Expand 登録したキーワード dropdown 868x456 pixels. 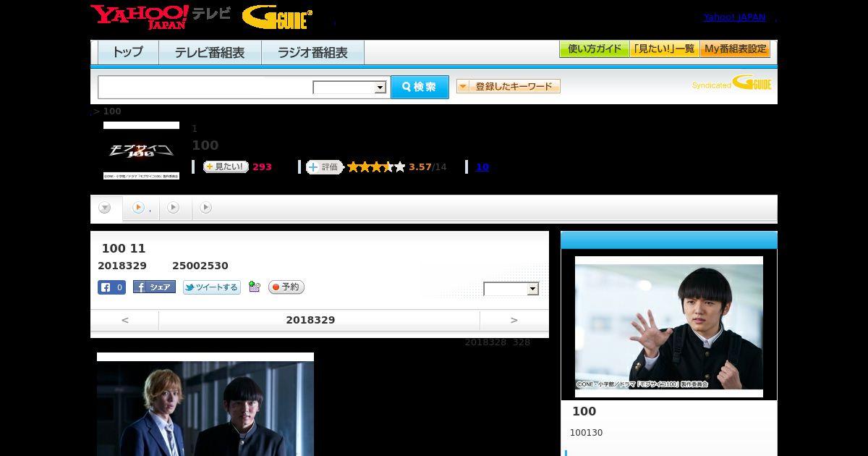[508, 86]
